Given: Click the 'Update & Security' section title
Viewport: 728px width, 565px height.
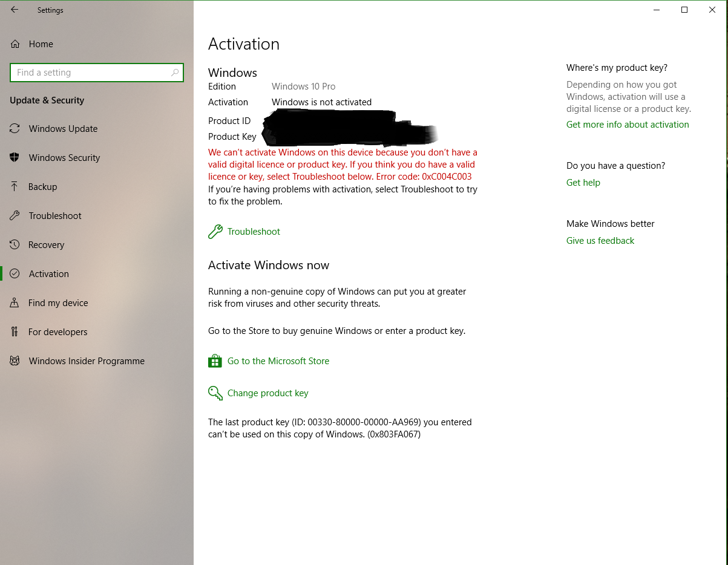Looking at the screenshot, I should click(x=47, y=100).
